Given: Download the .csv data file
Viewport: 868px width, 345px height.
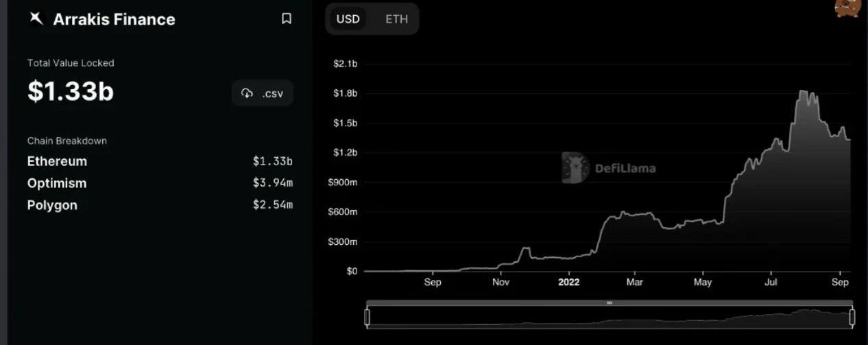Looking at the screenshot, I should (263, 93).
